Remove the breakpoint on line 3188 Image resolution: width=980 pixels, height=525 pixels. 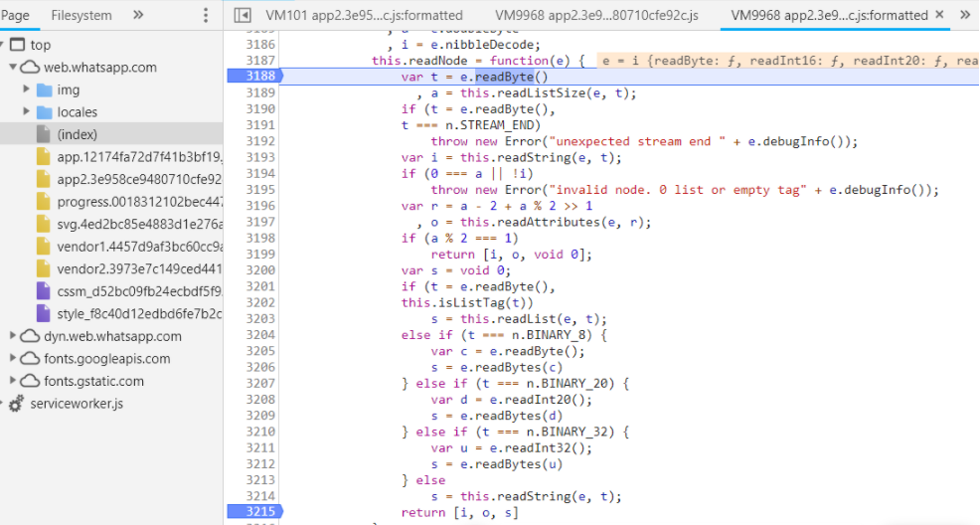point(255,77)
